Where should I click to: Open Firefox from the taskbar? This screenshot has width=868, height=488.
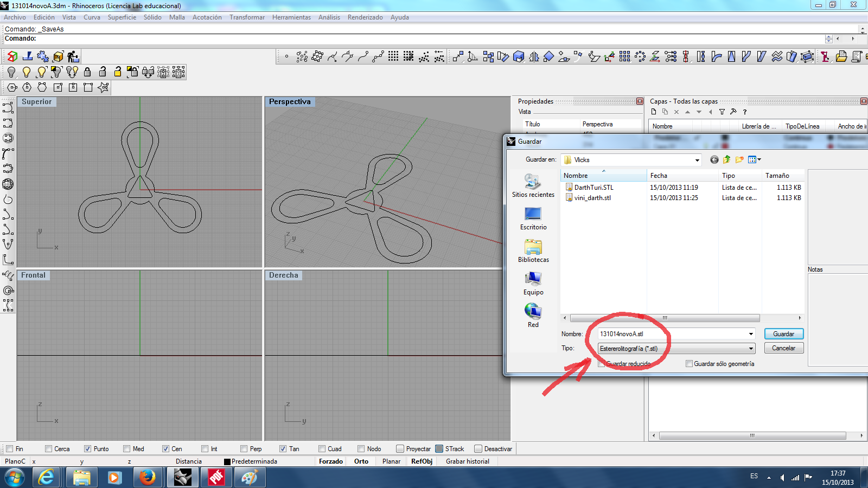148,478
